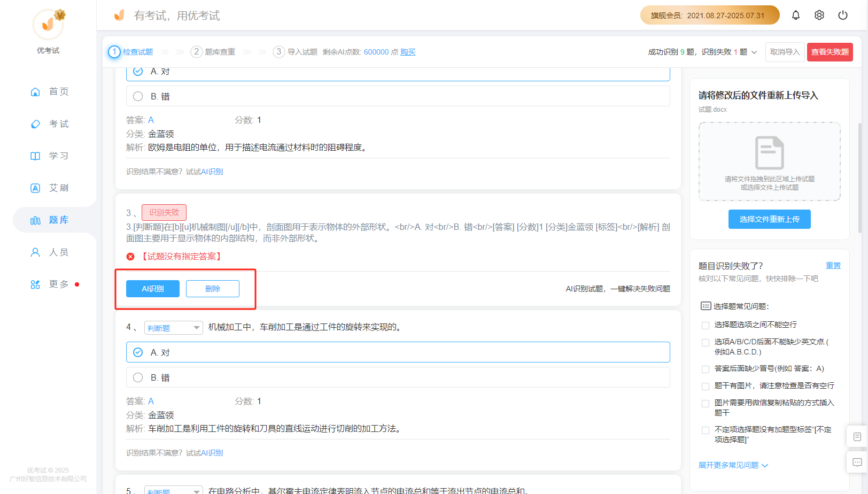
Task: Click floating chat feedback icon at right edge
Action: (857, 462)
